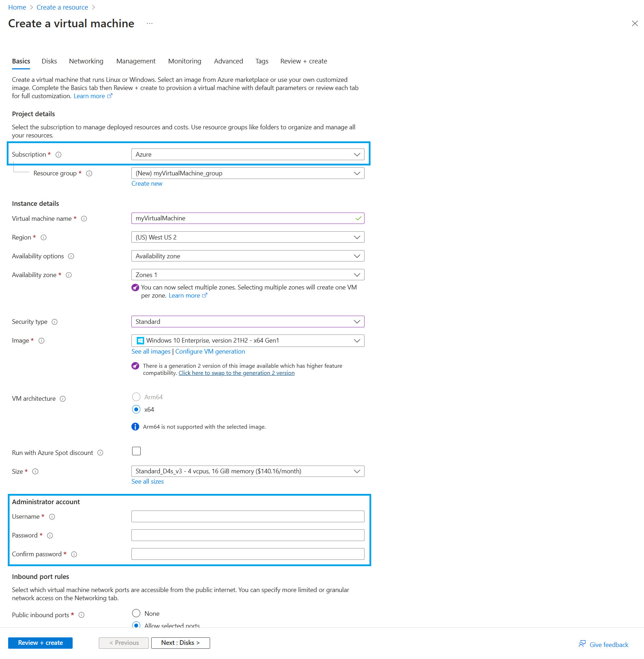This screenshot has width=644, height=659.
Task: Open the Image dropdown
Action: coord(248,341)
